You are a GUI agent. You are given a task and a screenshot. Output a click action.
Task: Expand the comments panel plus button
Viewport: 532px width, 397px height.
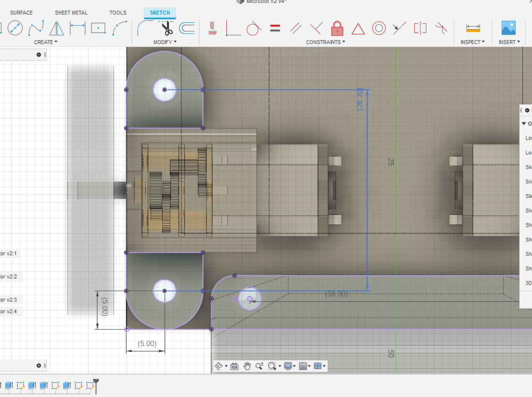pyautogui.click(x=39, y=366)
